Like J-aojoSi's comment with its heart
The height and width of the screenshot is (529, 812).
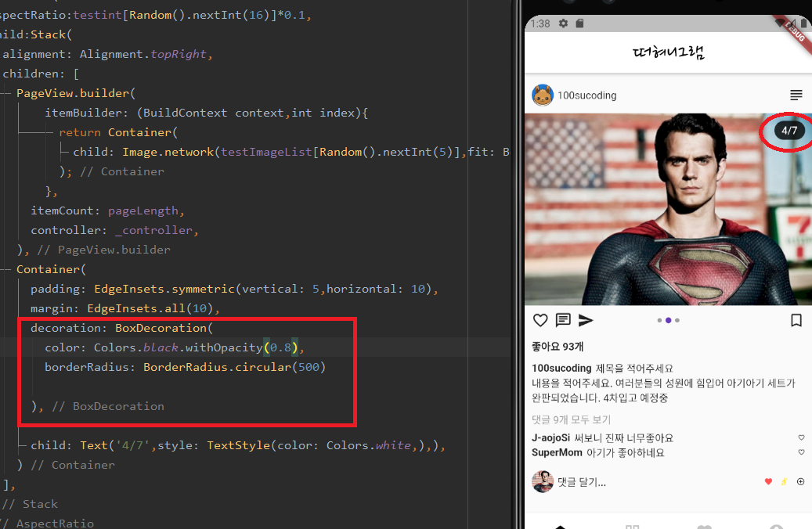pyautogui.click(x=801, y=438)
